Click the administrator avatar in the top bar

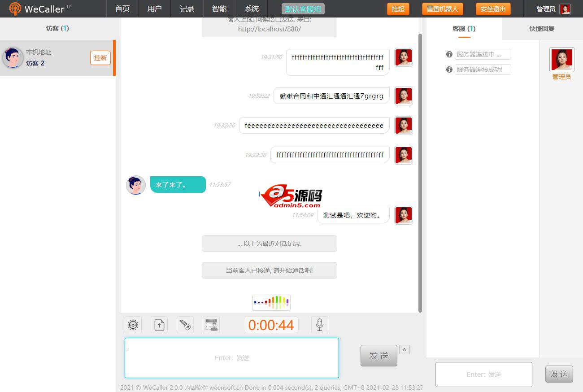pos(565,9)
